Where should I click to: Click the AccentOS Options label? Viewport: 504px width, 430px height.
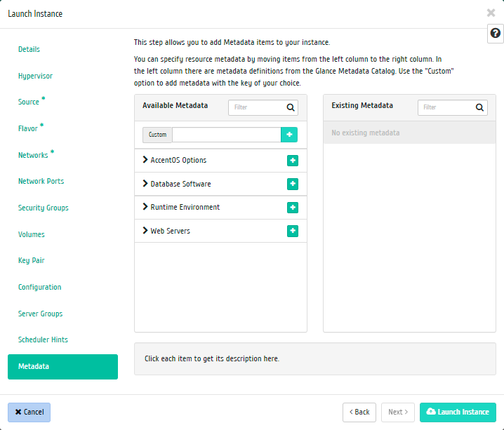tap(178, 160)
